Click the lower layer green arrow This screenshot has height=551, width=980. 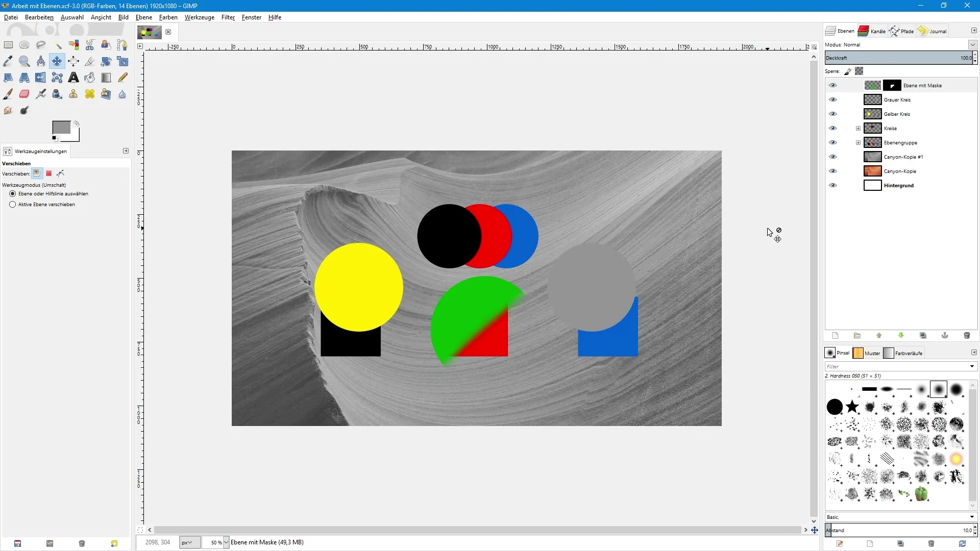[901, 336]
